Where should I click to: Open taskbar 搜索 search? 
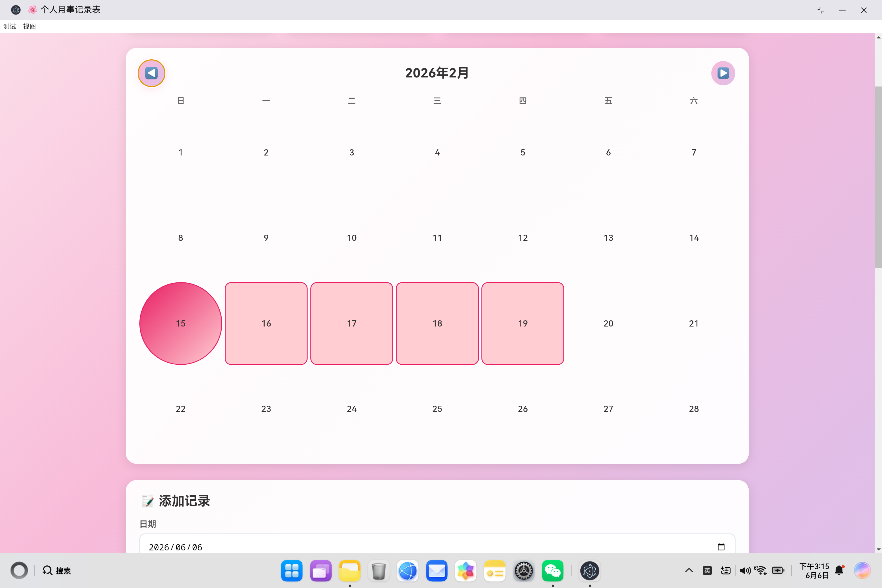[x=56, y=570]
